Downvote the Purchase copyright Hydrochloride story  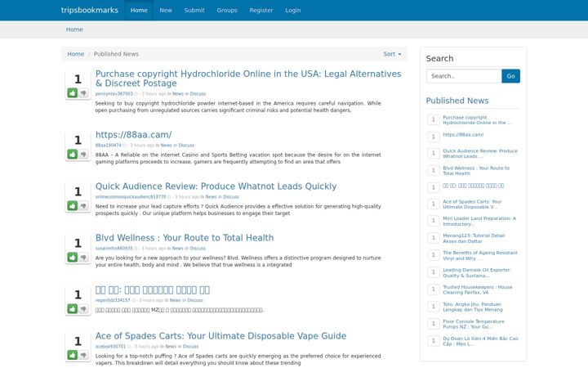(83, 92)
